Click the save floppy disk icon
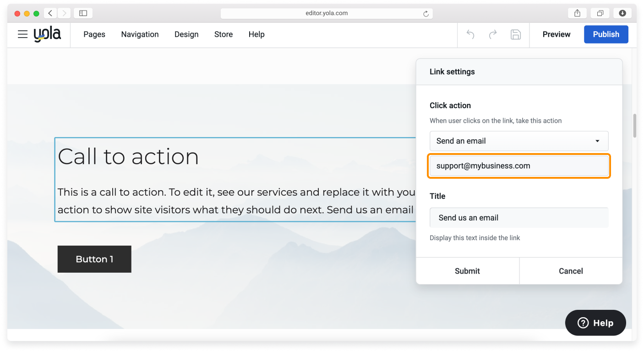The width and height of the screenshot is (644, 352). coord(516,34)
